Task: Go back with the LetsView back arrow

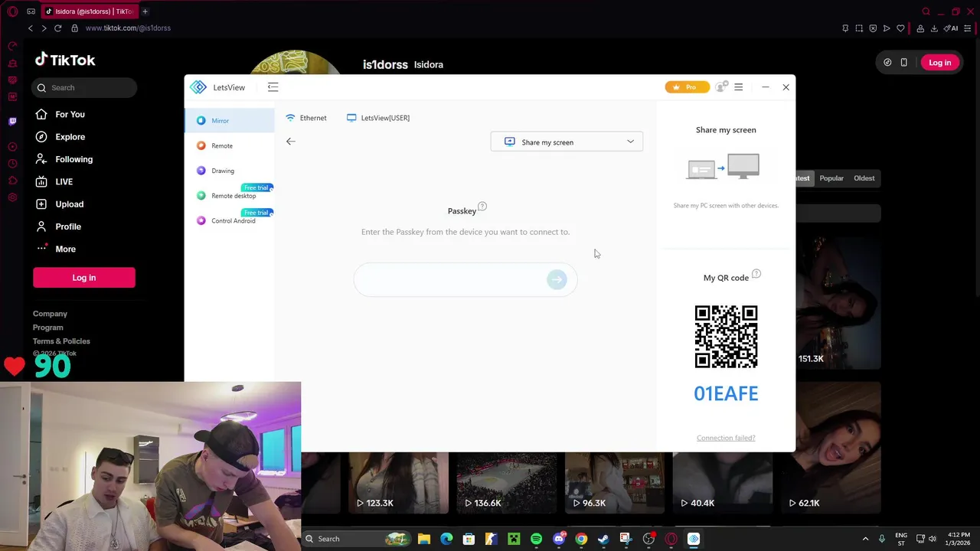Action: pyautogui.click(x=291, y=142)
